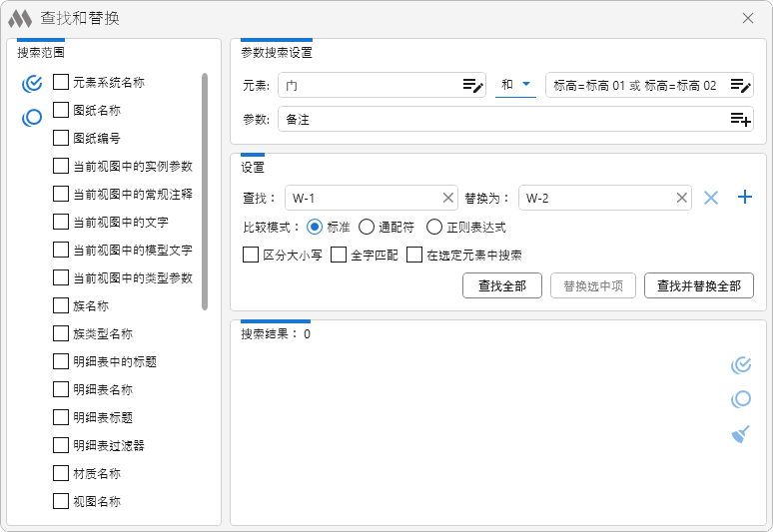Click select-all icon in search scope panel
This screenshot has height=532, width=773.
click(32, 84)
